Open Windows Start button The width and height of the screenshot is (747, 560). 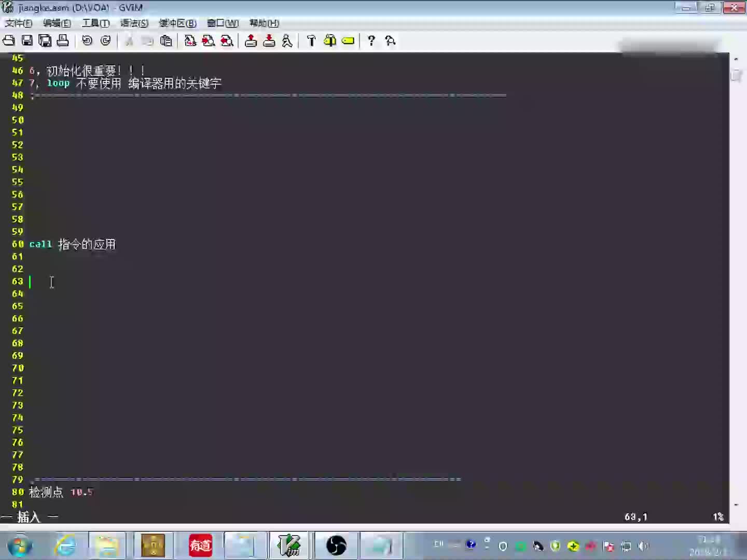coord(20,546)
